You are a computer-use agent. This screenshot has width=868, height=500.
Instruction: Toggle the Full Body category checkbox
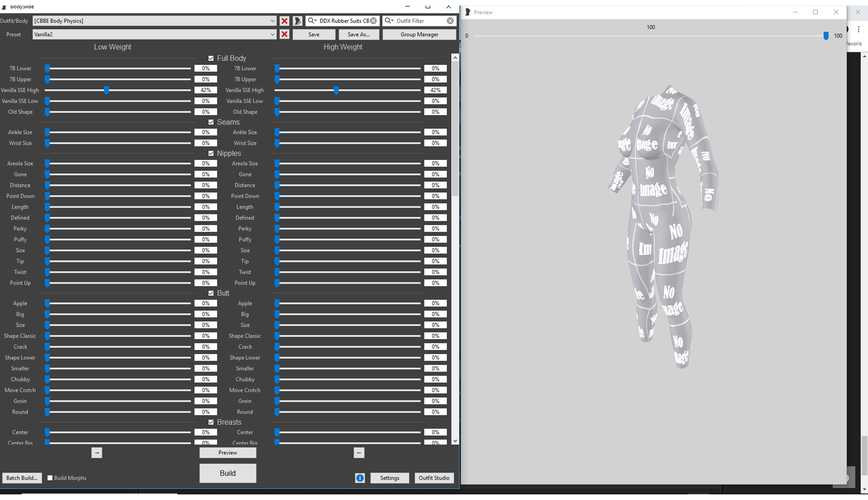[211, 58]
